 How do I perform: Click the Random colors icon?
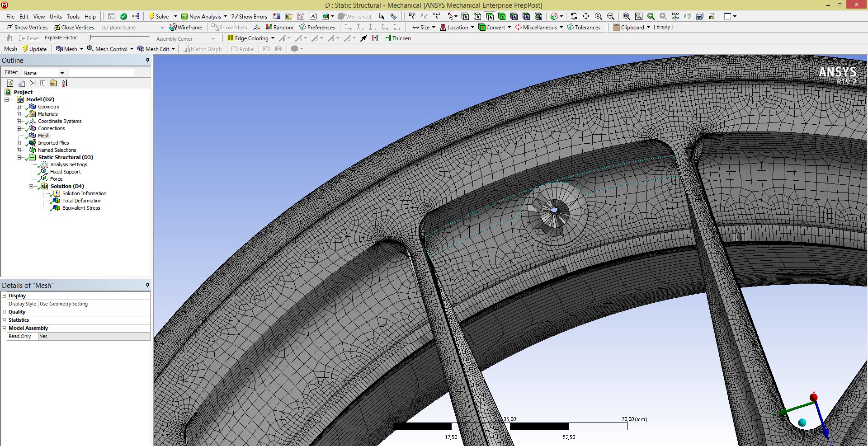[279, 28]
